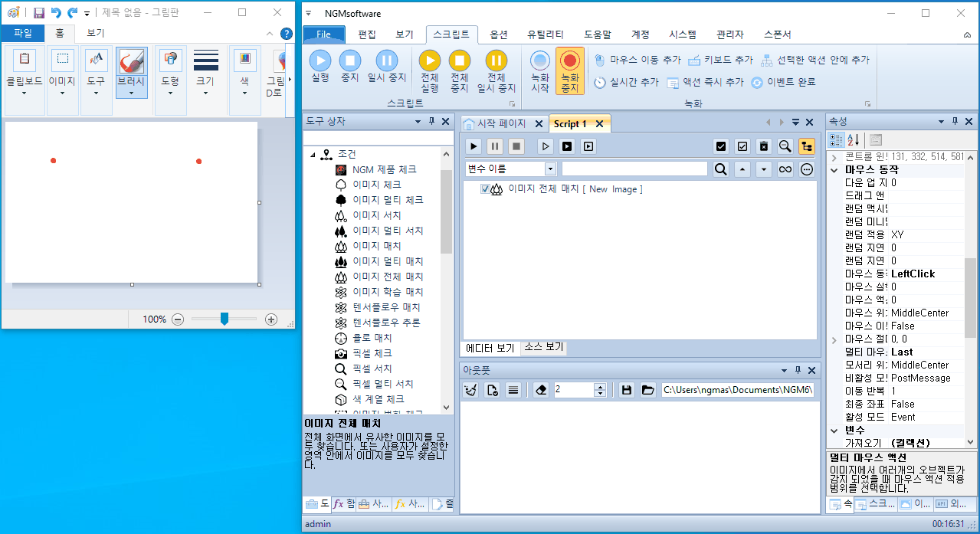This screenshot has height=534, width=980.
Task: Open the 변수 이름 dropdown
Action: coord(550,169)
